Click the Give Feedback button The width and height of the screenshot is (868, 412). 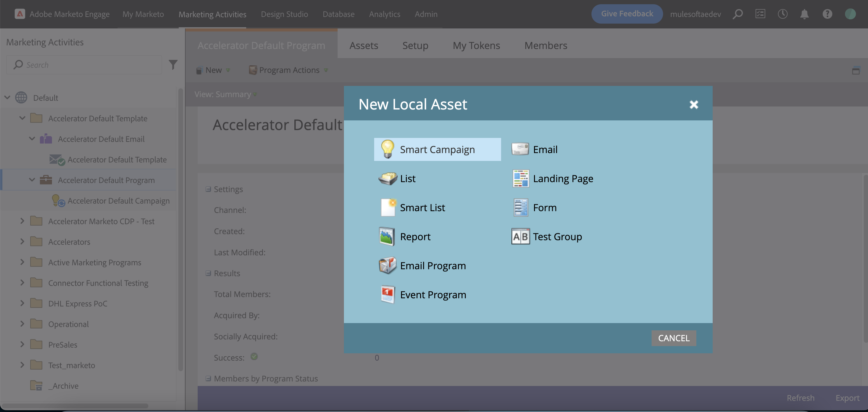[627, 14]
